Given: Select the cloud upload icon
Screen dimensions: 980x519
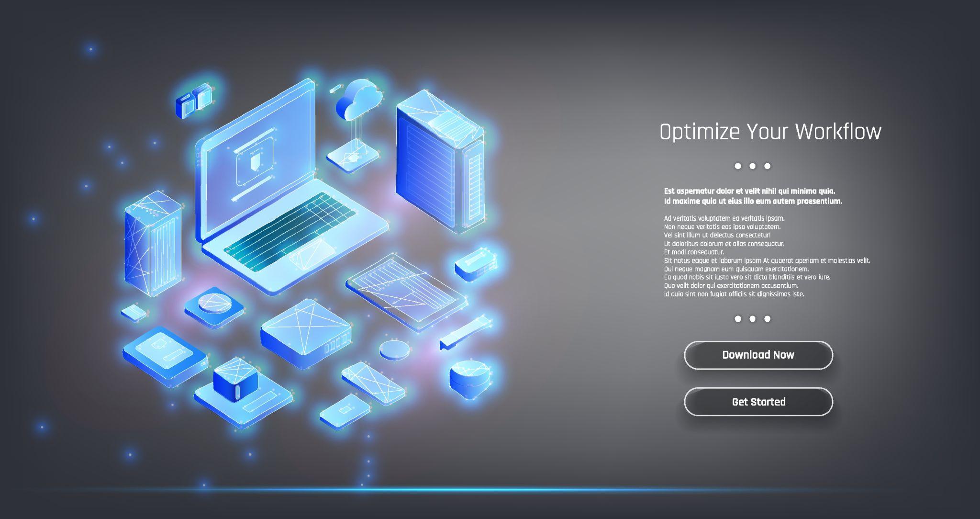Looking at the screenshot, I should 359,101.
